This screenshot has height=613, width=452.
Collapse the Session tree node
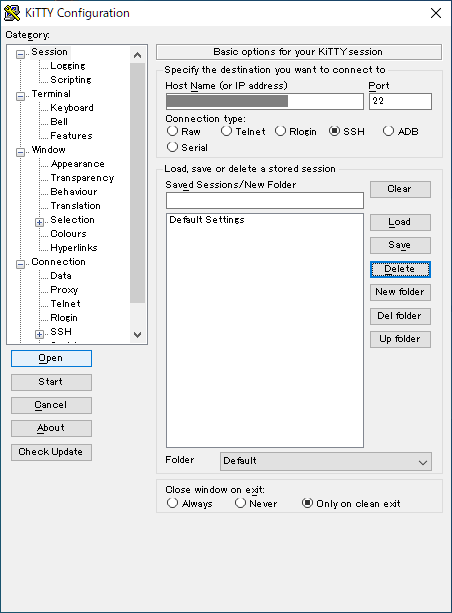tap(20, 54)
